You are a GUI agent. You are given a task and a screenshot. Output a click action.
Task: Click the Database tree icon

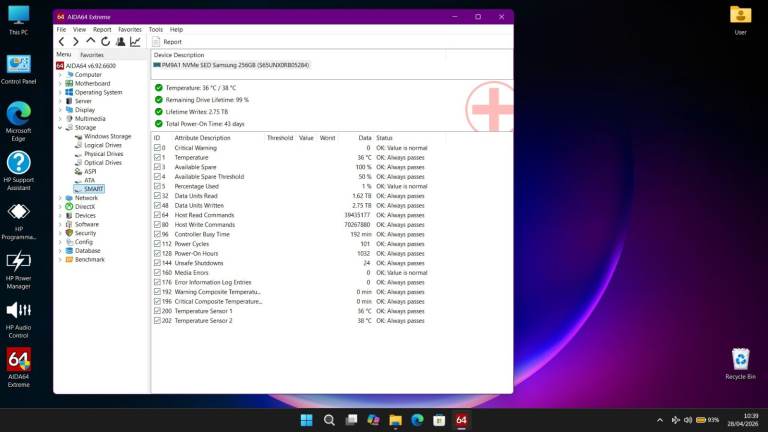point(69,251)
